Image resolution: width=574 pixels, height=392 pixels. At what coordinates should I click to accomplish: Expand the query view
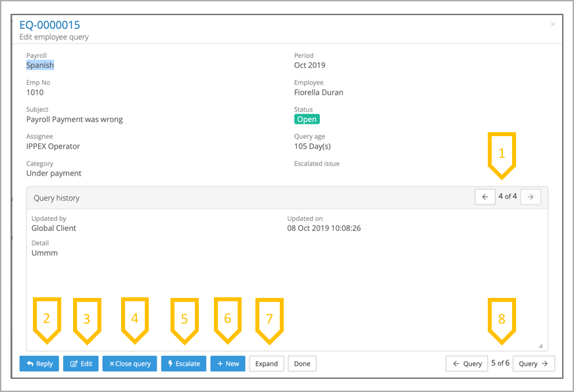pos(267,364)
